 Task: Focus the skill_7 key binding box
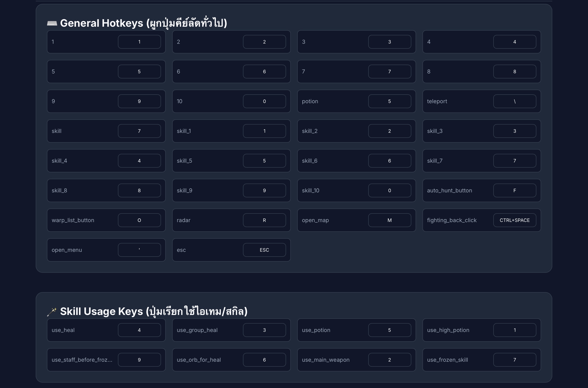click(515, 160)
